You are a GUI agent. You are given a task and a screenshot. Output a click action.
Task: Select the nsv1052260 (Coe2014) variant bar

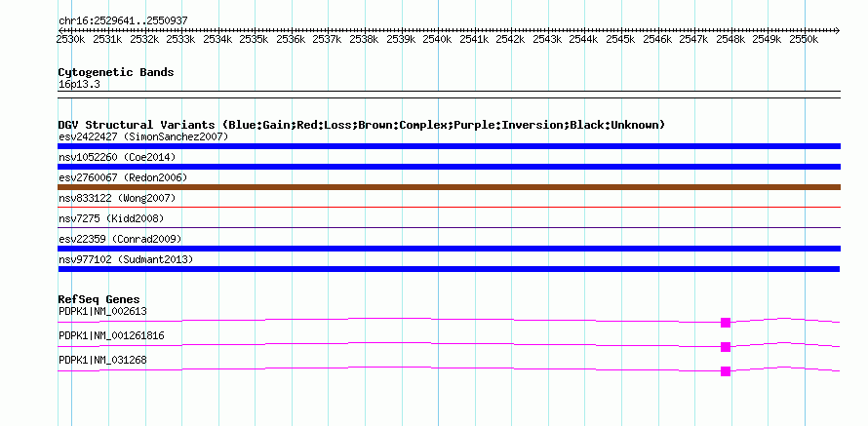pos(449,167)
